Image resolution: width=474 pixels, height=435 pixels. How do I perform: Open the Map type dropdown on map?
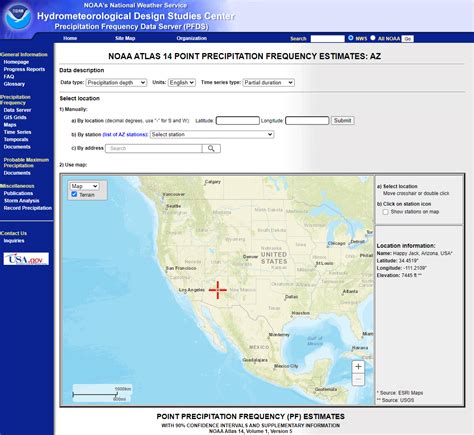click(x=84, y=186)
